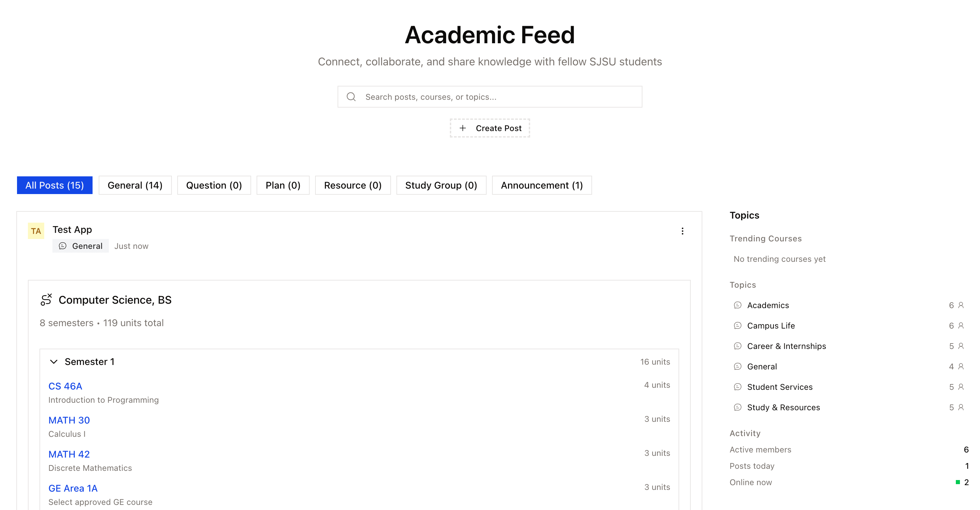Screen dimensions: 980x510
Task: Click the person icon next to Study & Resources
Action: point(960,407)
